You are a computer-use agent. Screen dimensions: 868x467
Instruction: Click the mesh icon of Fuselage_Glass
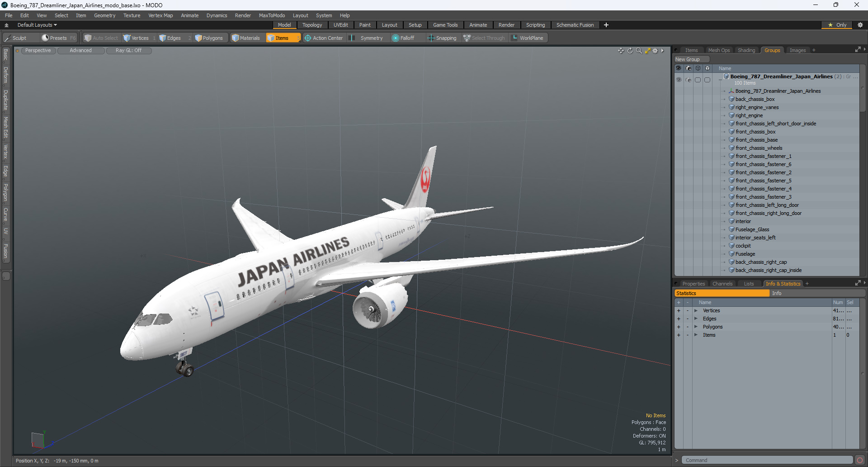[x=731, y=229]
